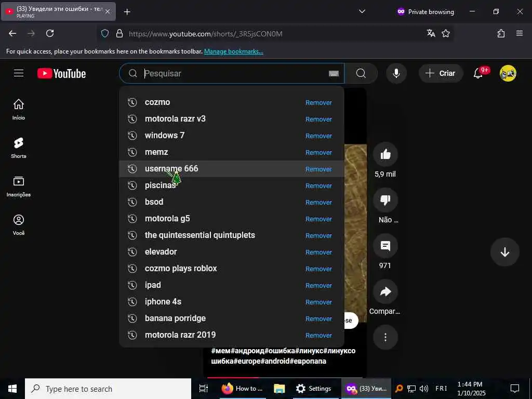
Task: Open the tracking protection shield icon
Action: coord(105,33)
